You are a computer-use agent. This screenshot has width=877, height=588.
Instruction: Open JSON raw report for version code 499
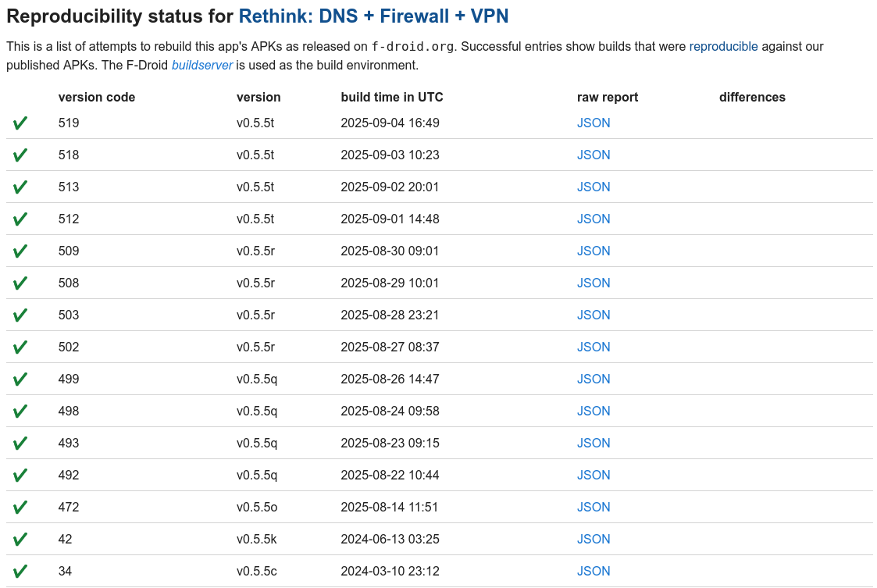(x=594, y=380)
